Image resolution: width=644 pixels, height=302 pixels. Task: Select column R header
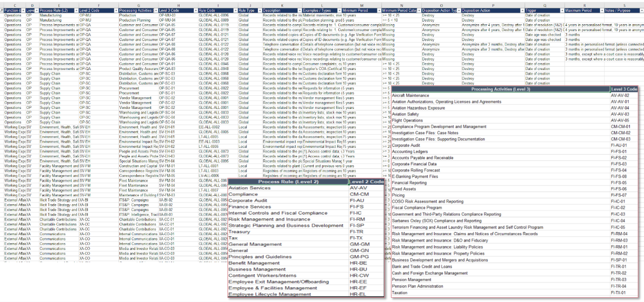584,5
